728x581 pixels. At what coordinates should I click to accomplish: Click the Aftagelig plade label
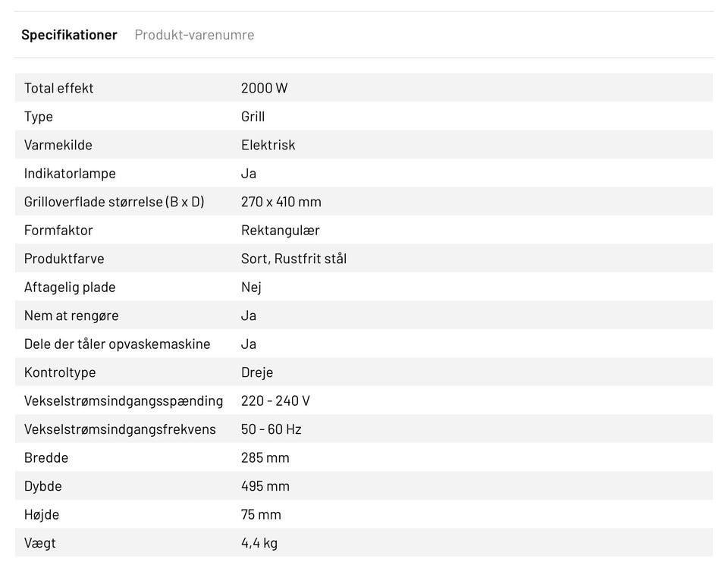click(x=70, y=287)
